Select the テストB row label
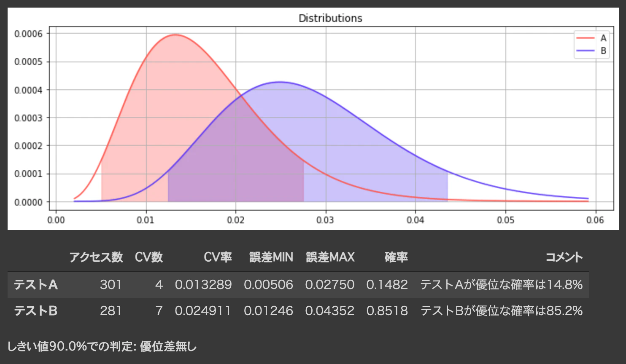626x364 pixels. tap(36, 311)
